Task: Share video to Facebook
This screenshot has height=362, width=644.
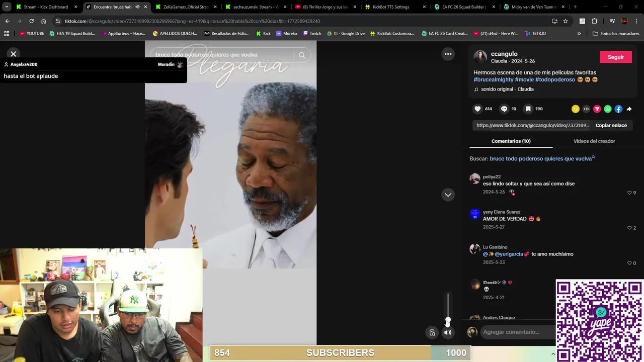Action: [618, 109]
